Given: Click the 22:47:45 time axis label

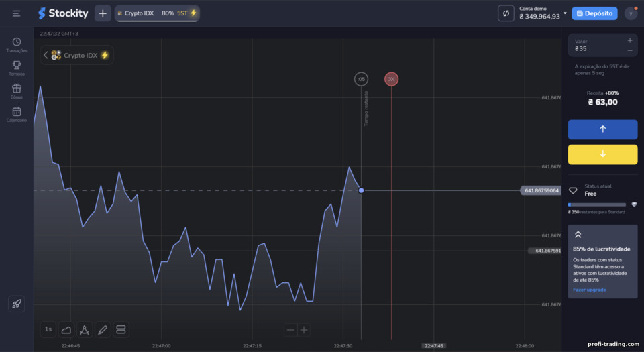Looking at the screenshot, I should (434, 346).
